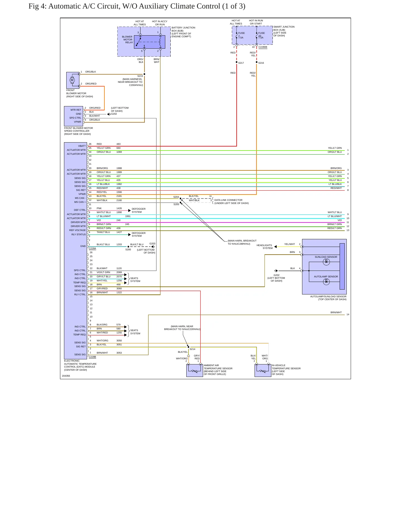Click connector label C228B
Viewport: 411px width, 532px height.
pyautogui.click(x=92, y=357)
